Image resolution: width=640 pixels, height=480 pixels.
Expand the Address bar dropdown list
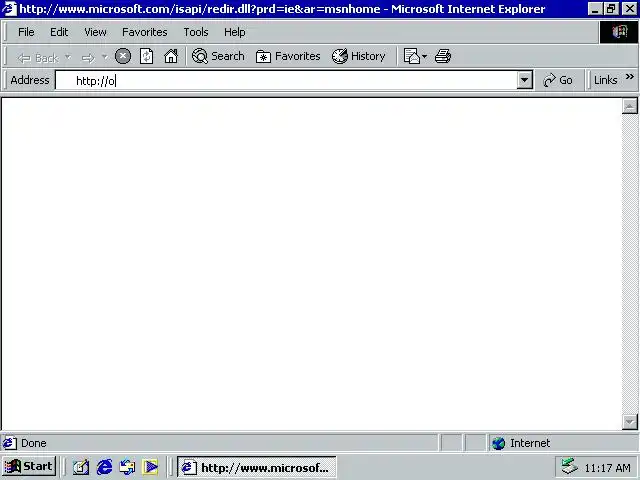click(525, 80)
